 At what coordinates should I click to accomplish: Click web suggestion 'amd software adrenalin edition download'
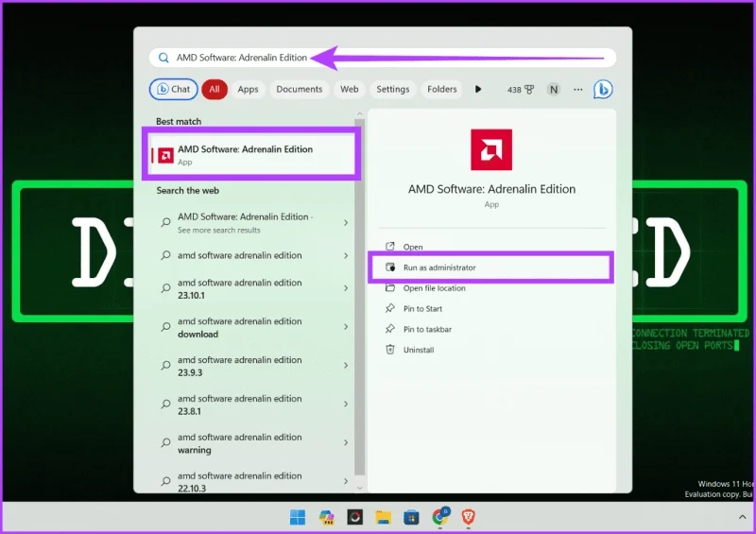(240, 328)
